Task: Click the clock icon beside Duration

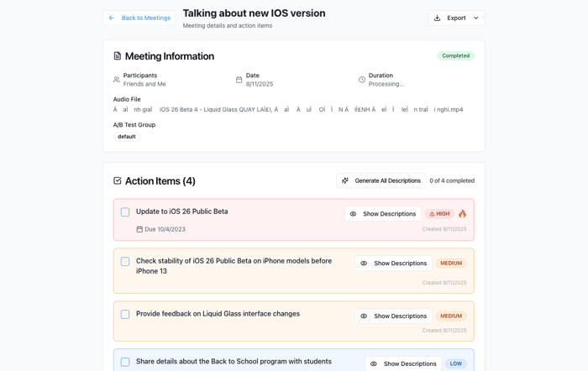Action: tap(362, 80)
